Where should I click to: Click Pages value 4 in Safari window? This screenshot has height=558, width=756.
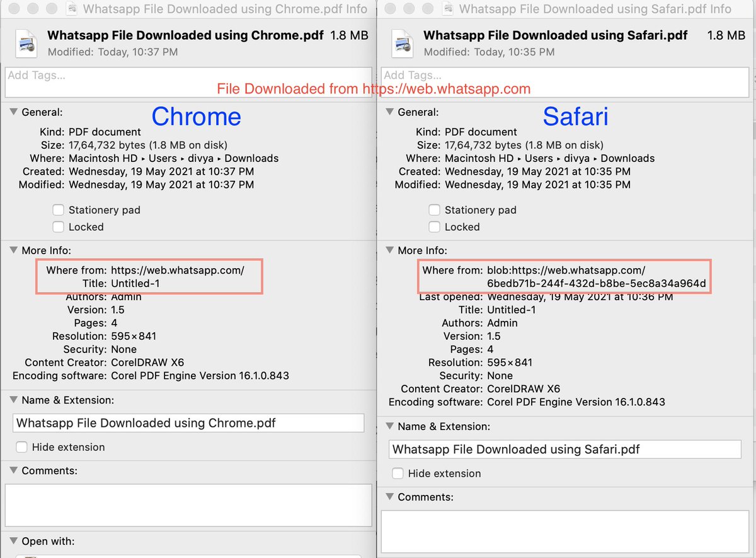[x=491, y=349]
